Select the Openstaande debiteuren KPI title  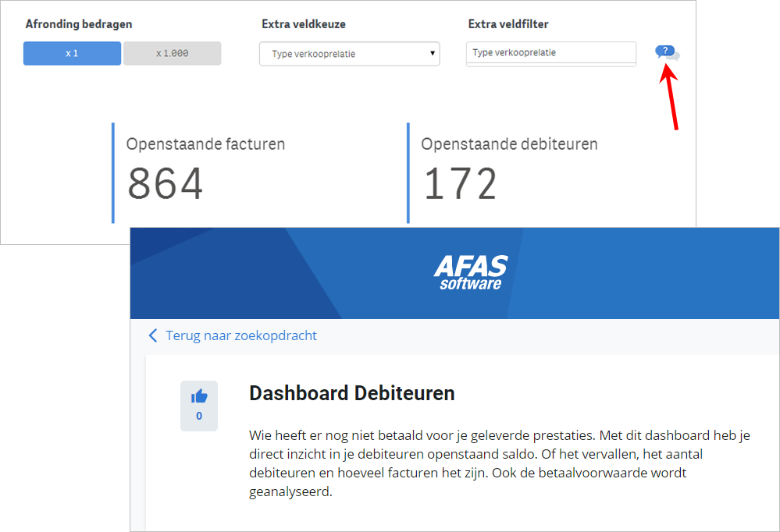tap(509, 144)
